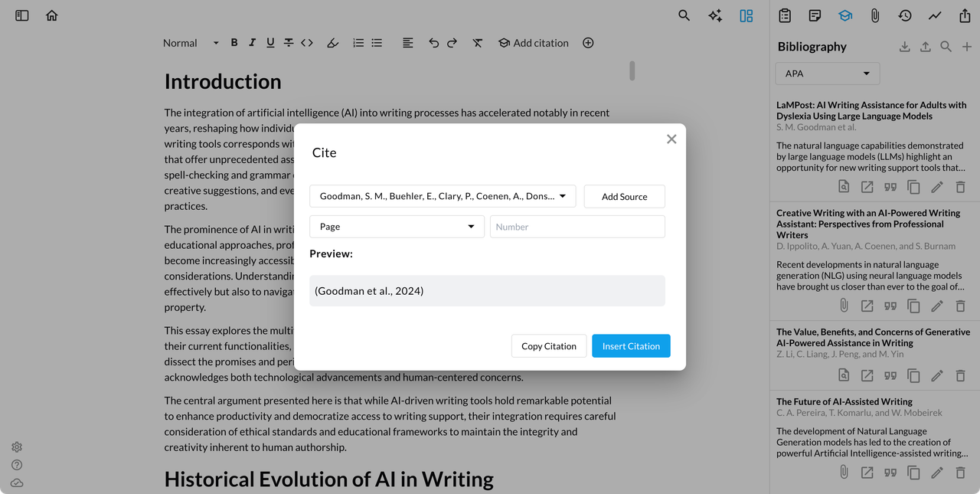Add new bibliography entry with plus icon
The height and width of the screenshot is (494, 980).
point(966,47)
